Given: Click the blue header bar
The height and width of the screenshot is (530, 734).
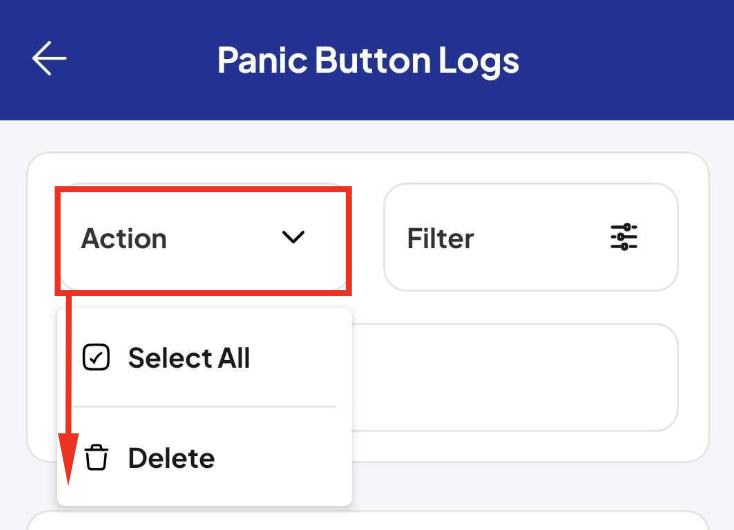Looking at the screenshot, I should tap(367, 60).
